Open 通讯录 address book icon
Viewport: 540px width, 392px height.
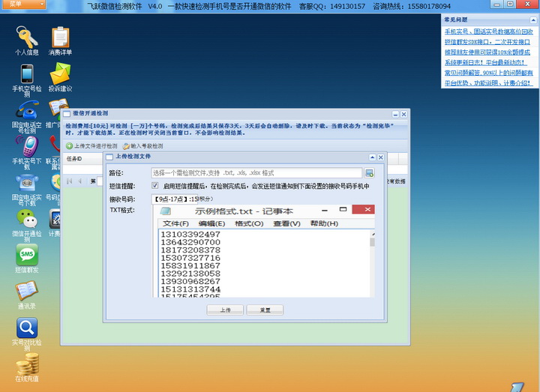pyautogui.click(x=26, y=291)
